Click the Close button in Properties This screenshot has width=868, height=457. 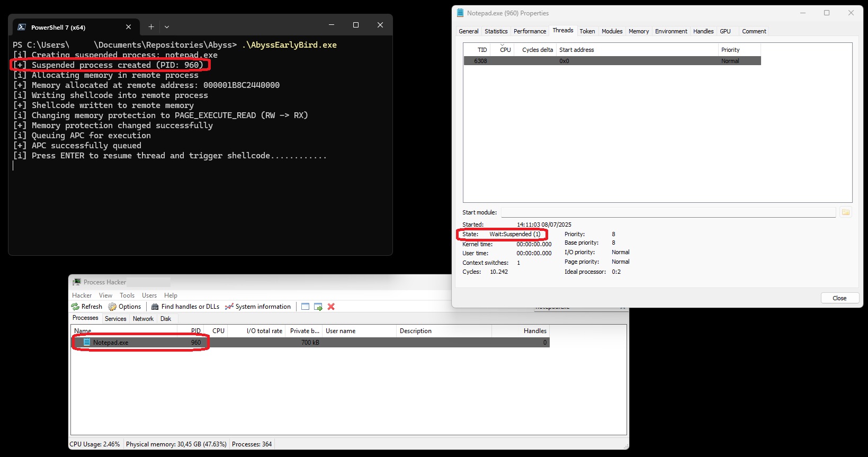coord(840,298)
